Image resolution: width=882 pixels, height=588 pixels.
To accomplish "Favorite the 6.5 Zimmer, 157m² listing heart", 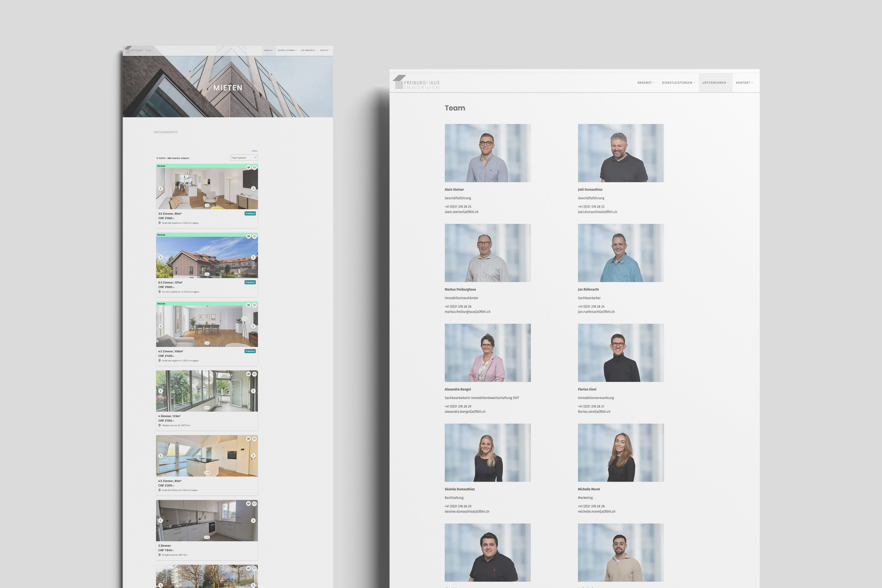I will (254, 237).
